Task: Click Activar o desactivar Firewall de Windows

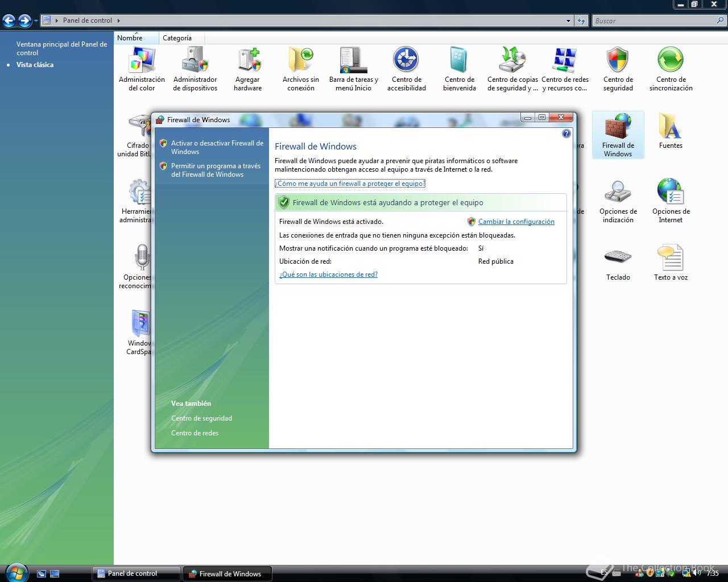Action: pos(217,147)
